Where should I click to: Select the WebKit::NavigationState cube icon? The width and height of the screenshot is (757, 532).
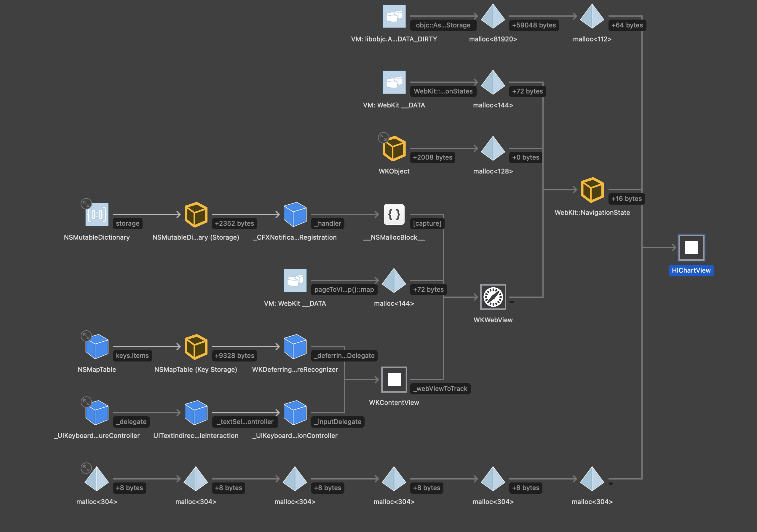tap(592, 190)
